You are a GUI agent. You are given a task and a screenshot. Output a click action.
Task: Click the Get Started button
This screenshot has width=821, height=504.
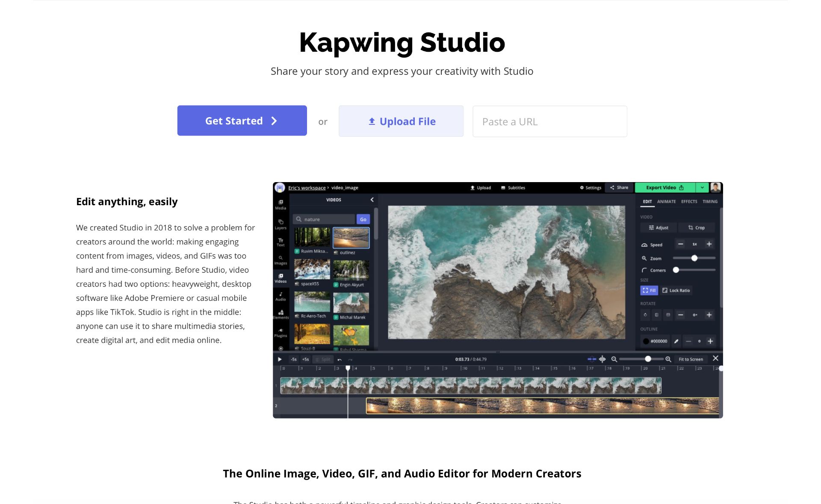pyautogui.click(x=242, y=121)
